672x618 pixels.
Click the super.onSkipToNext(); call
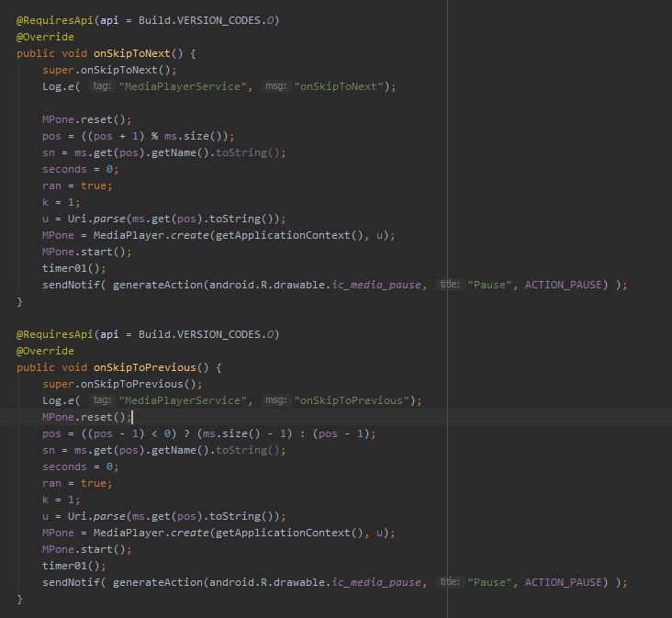[109, 70]
